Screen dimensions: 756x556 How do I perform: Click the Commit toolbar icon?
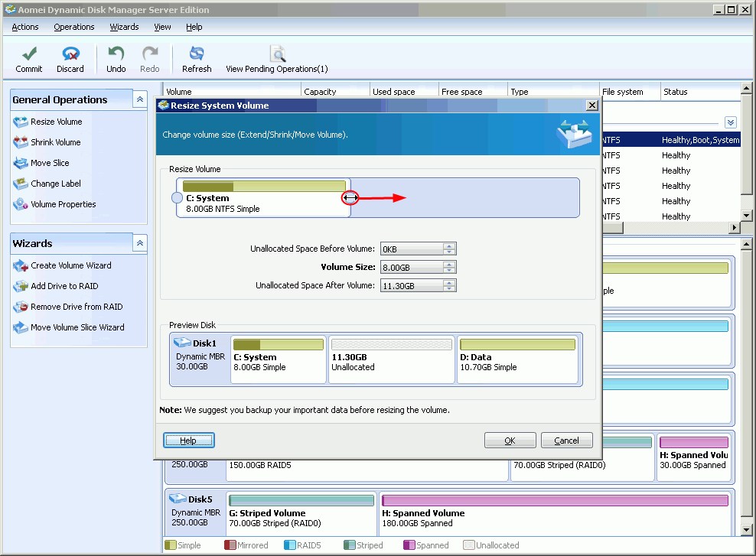point(29,54)
